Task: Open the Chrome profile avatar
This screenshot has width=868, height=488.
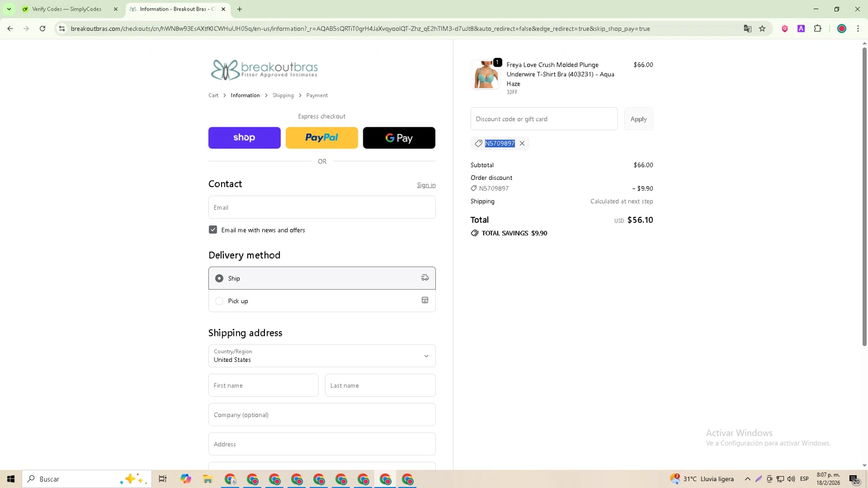Action: pyautogui.click(x=842, y=28)
